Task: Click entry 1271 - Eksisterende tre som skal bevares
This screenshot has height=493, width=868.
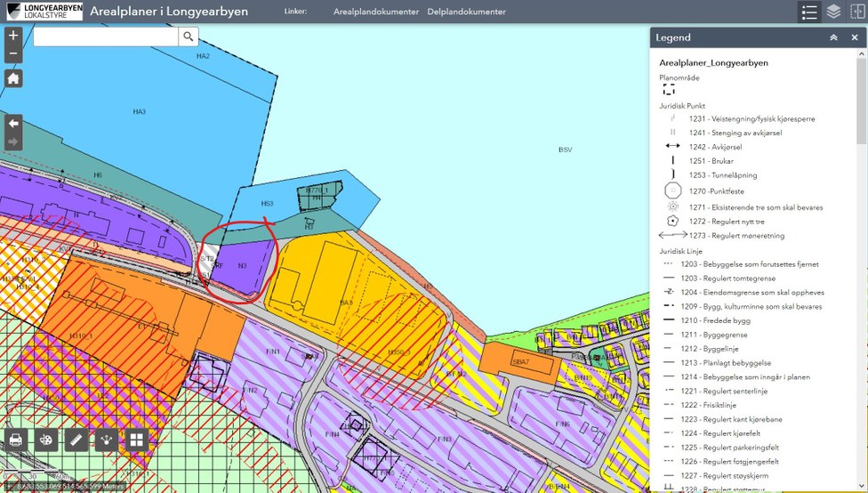Action: [x=756, y=207]
